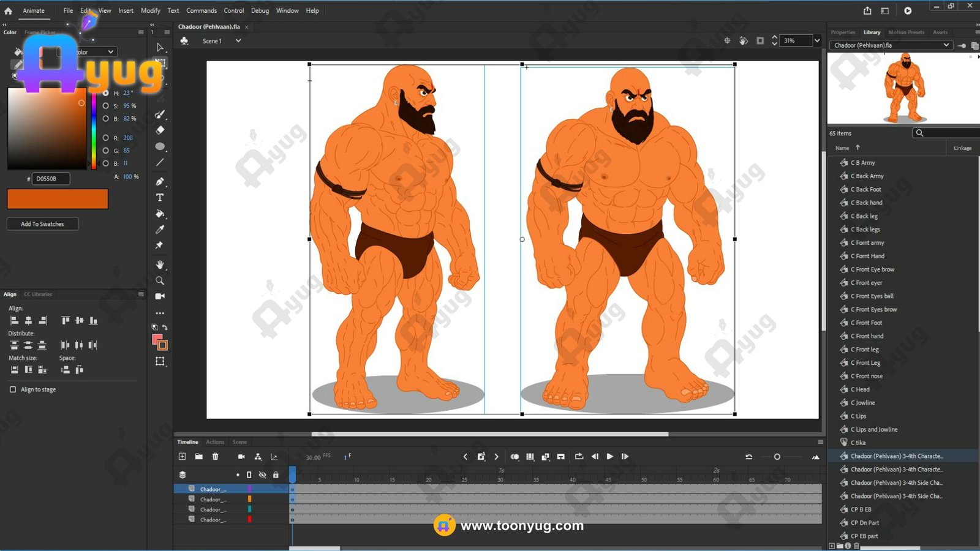Select the Saturation radio button
Image resolution: width=980 pixels, height=551 pixels.
point(106,106)
